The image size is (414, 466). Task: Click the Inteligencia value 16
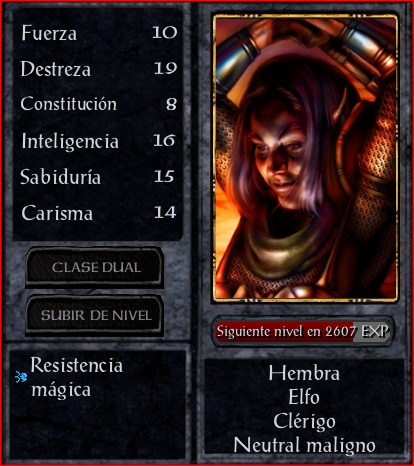click(164, 140)
